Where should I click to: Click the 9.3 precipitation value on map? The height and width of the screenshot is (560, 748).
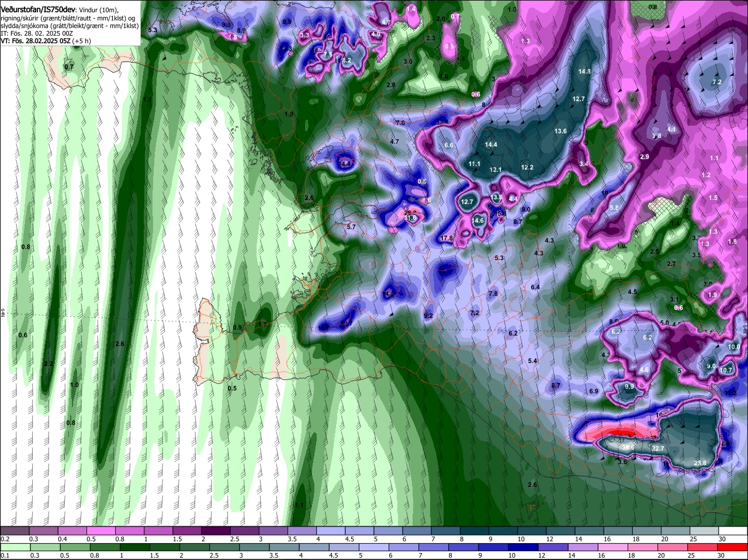click(x=227, y=24)
